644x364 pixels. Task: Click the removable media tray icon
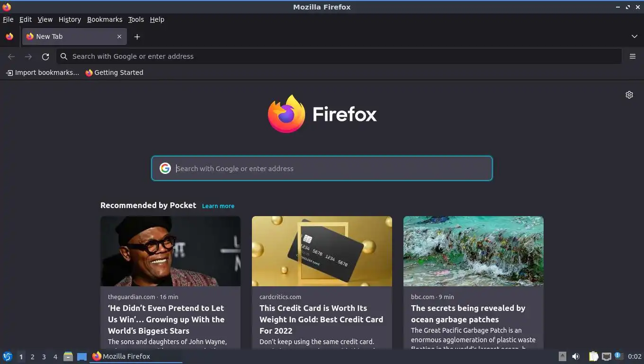(563, 356)
